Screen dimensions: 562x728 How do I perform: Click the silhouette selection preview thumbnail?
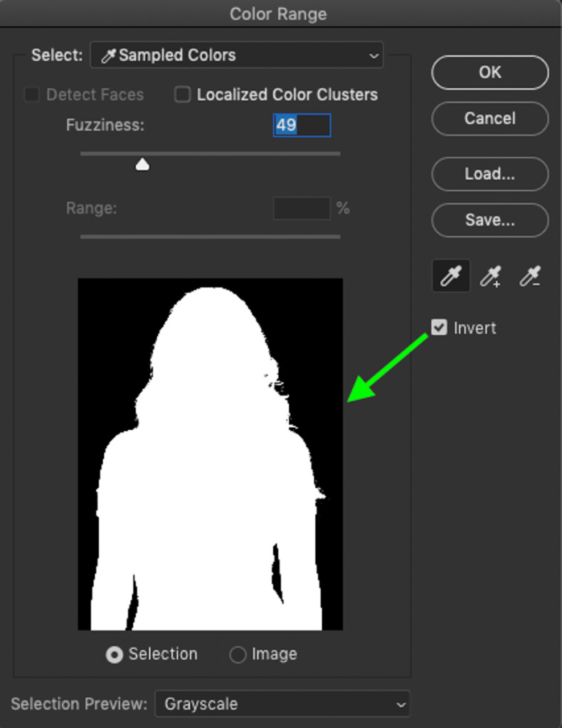[211, 454]
